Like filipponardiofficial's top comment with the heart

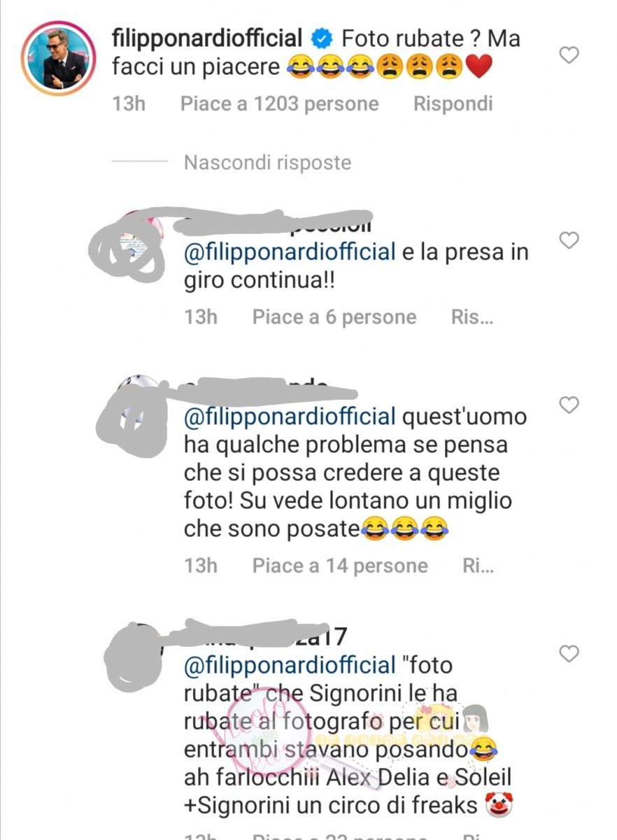(x=569, y=55)
